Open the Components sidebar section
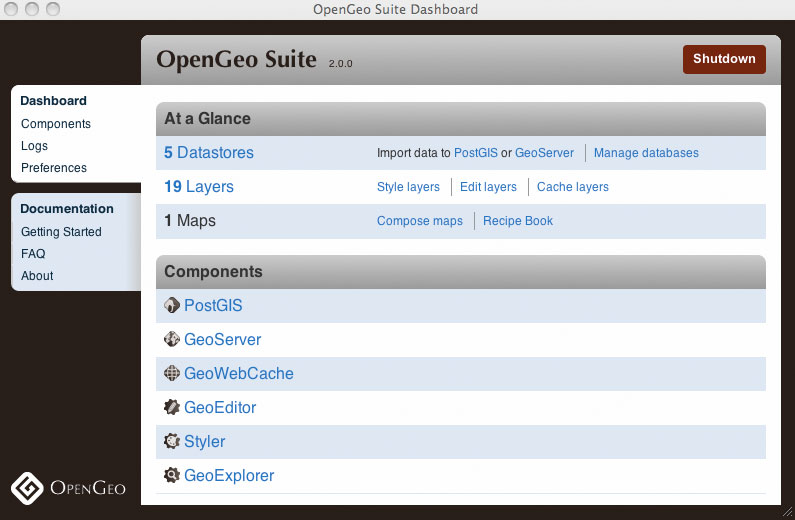This screenshot has width=795, height=520. pyautogui.click(x=56, y=124)
